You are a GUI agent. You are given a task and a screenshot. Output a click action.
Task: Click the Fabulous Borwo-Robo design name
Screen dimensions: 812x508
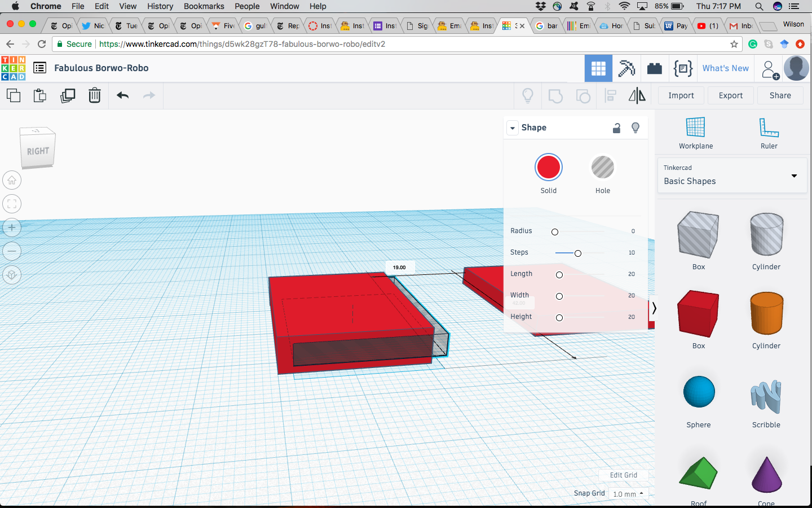pos(101,68)
